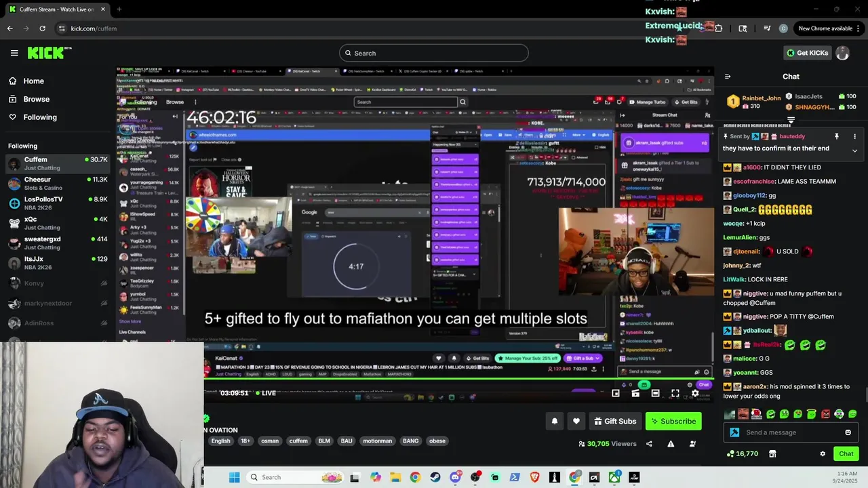Open Discord from the taskbar

coord(455,477)
